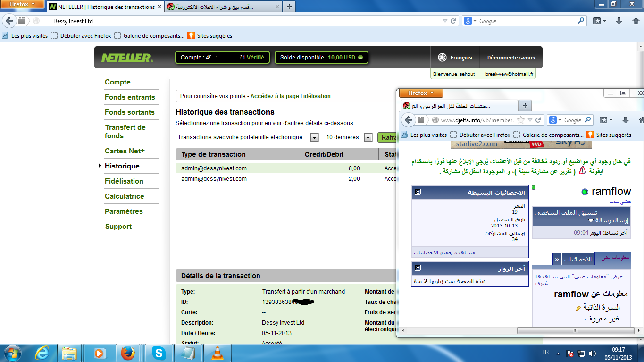Open Paramètres in the sidebar
Viewport: 644px width, 362px height.
coord(124,211)
